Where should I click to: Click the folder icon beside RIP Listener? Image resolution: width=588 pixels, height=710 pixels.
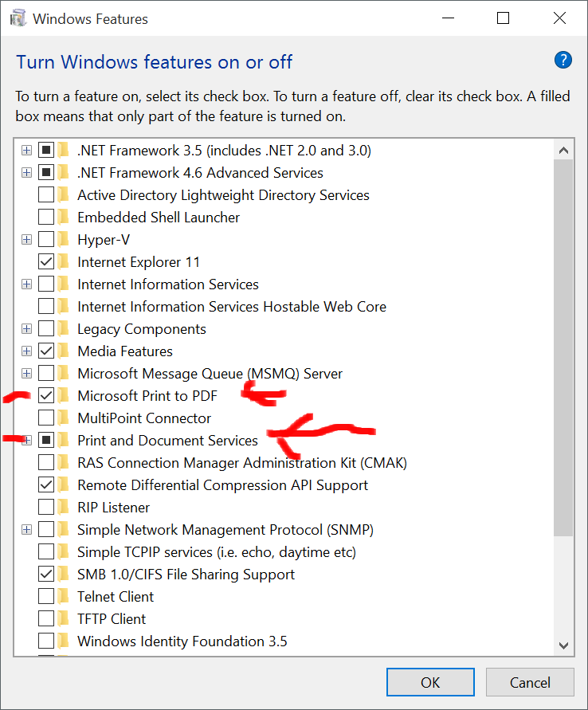64,507
